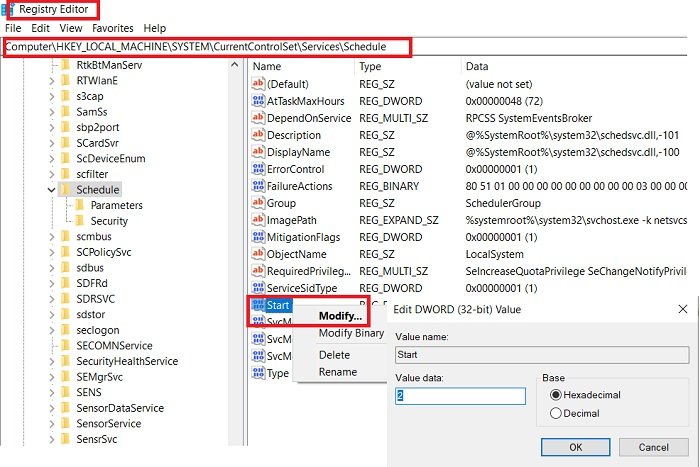Click the SensorService folder icon
Image resolution: width=700 pixels, height=467 pixels.
(65, 423)
